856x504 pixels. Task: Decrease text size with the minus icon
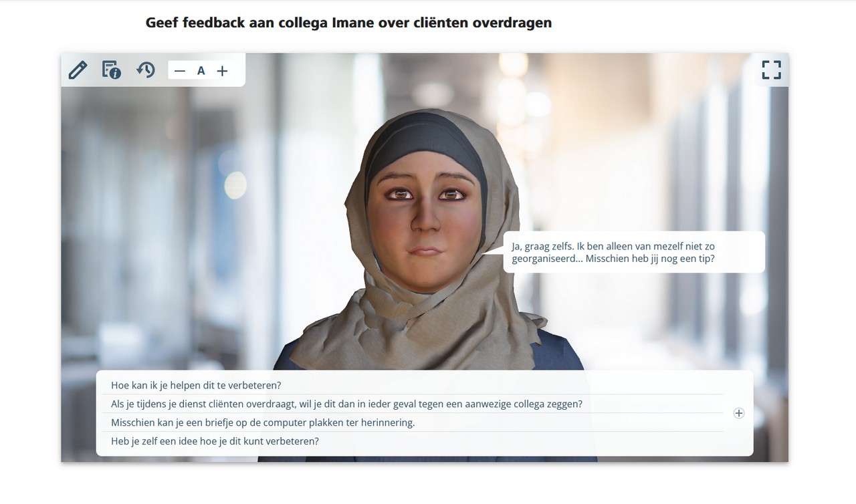click(179, 71)
